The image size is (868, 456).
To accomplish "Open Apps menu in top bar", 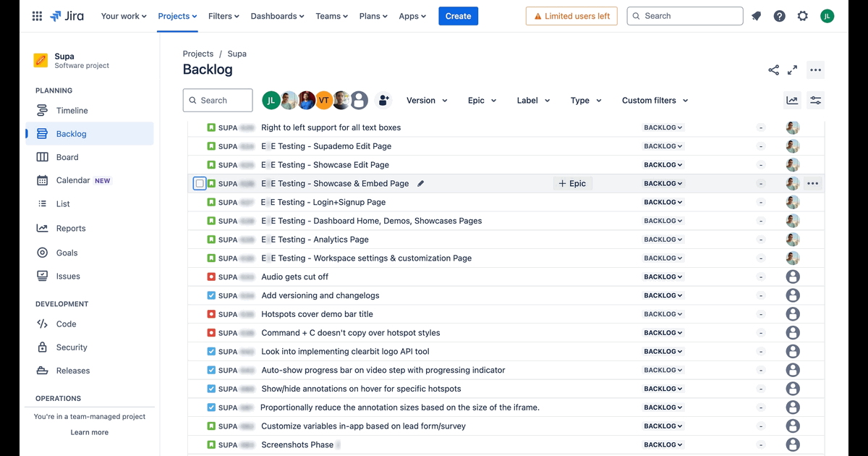I will point(412,16).
